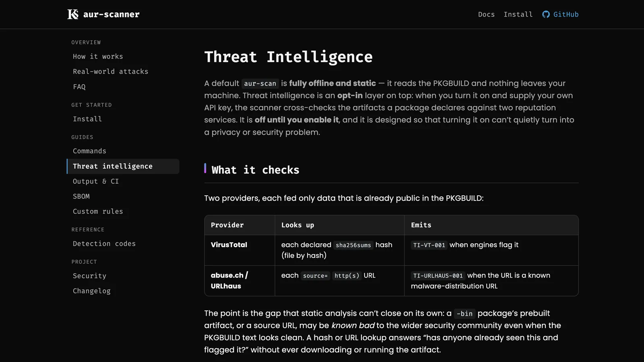Click the Provider column header

tap(227, 225)
